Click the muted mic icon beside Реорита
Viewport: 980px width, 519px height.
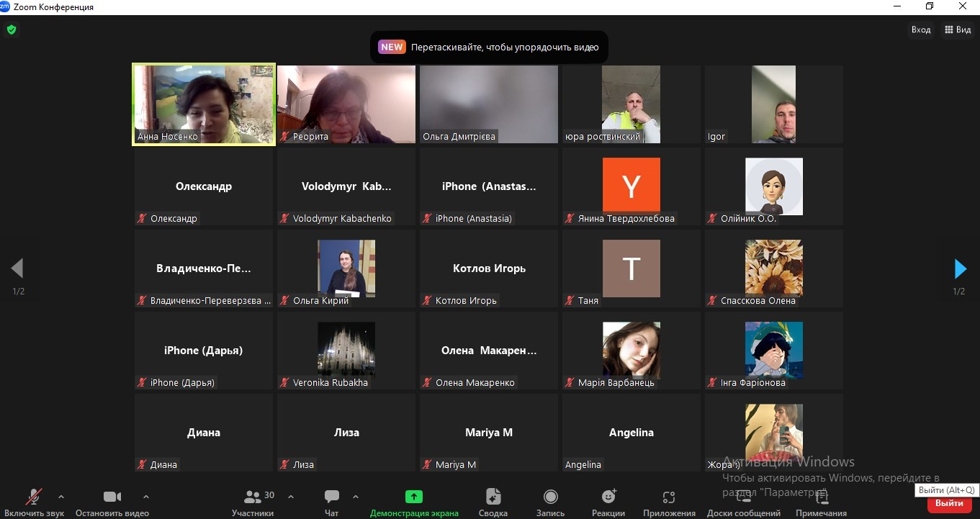point(285,136)
